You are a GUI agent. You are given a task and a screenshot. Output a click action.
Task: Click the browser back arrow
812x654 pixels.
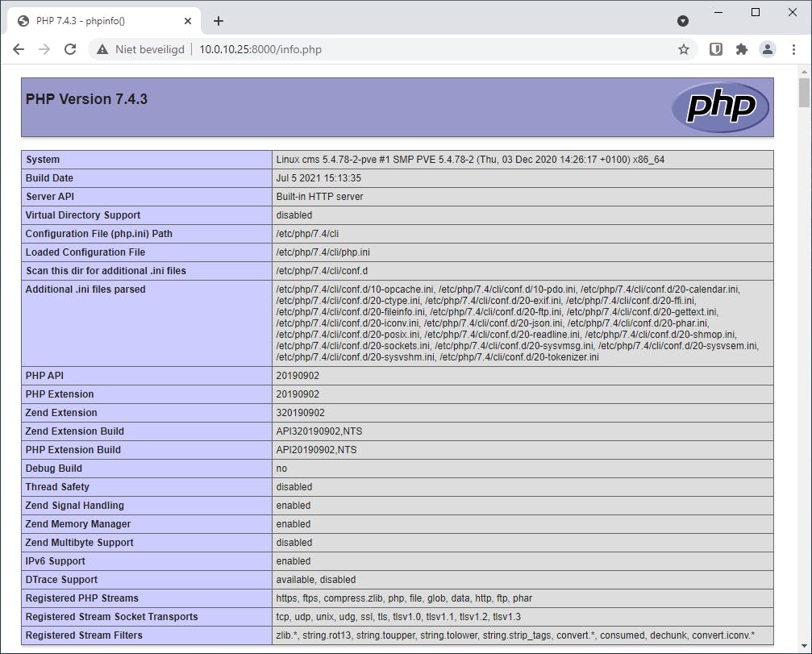[x=19, y=49]
